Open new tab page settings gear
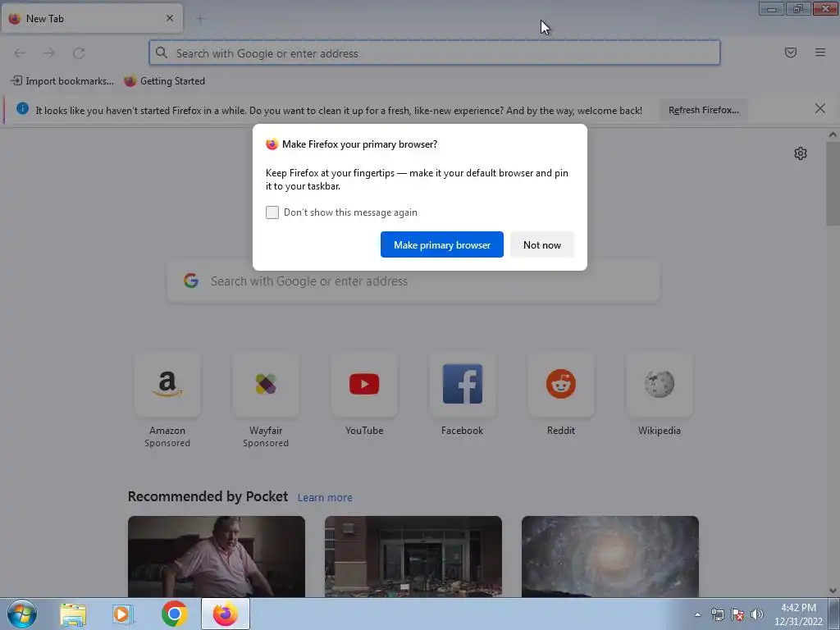 [801, 153]
